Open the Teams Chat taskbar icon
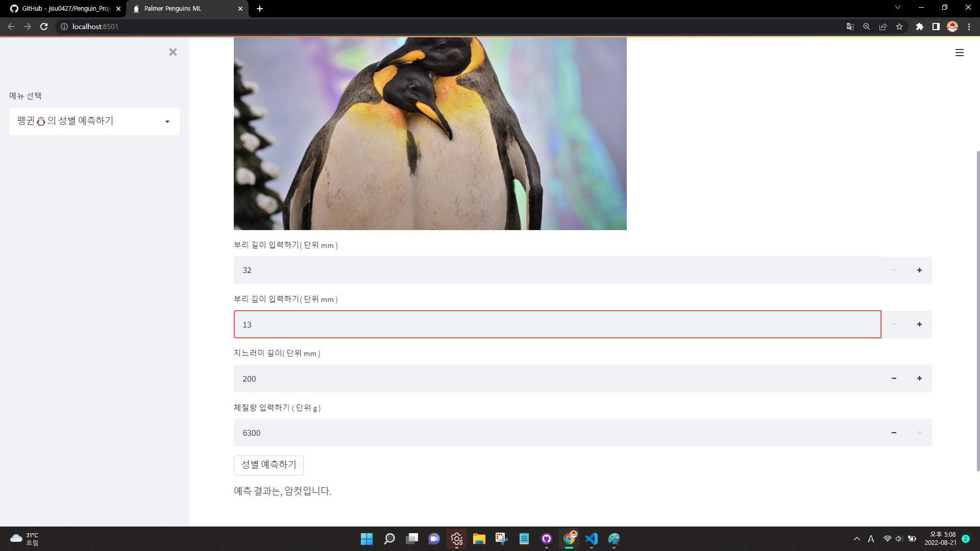Viewport: 980px width, 551px height. pyautogui.click(x=434, y=539)
